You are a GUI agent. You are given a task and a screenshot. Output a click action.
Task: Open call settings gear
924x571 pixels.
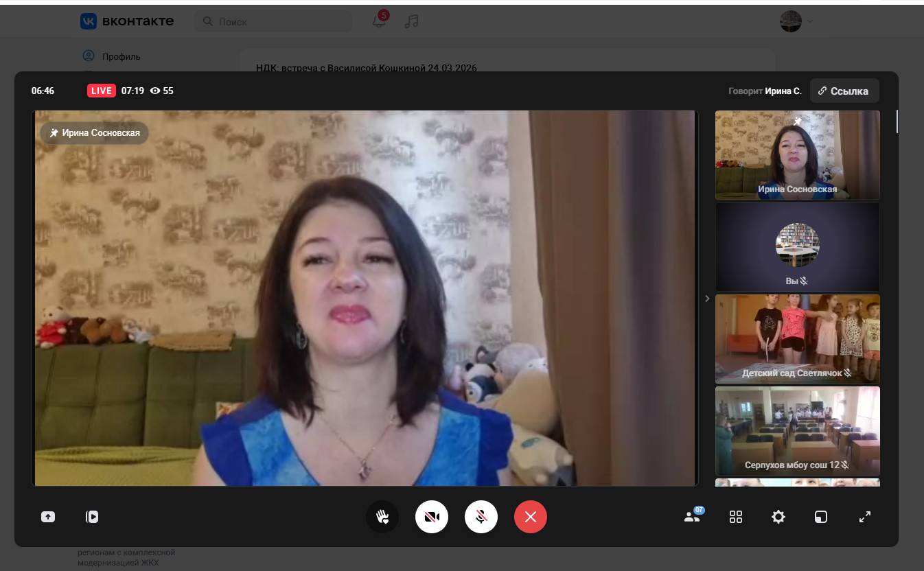778,517
